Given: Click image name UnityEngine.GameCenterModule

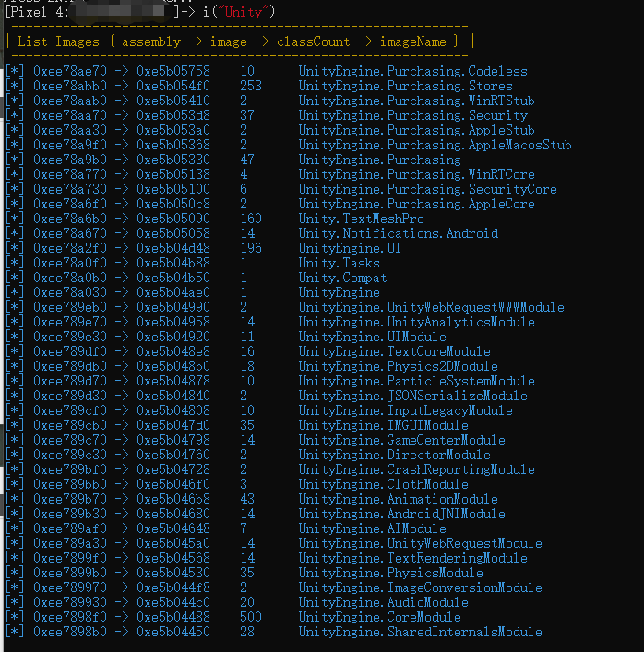Looking at the screenshot, I should click(402, 440).
